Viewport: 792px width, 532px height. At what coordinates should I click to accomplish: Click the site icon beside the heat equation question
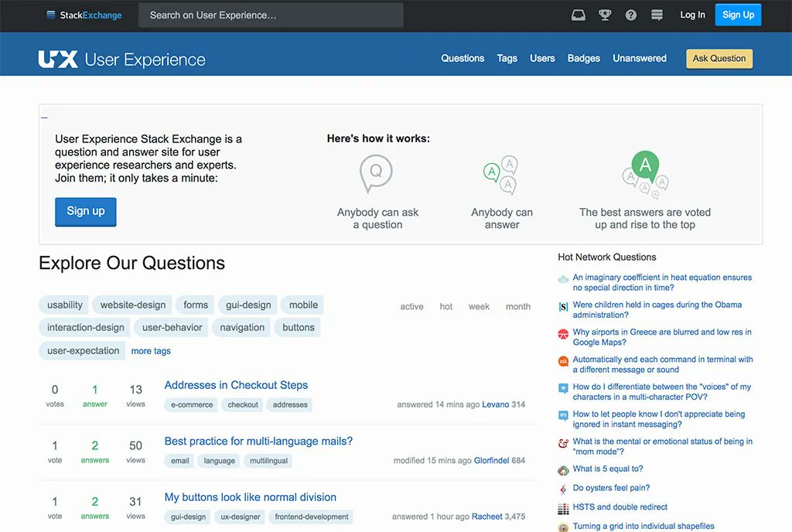coord(563,278)
